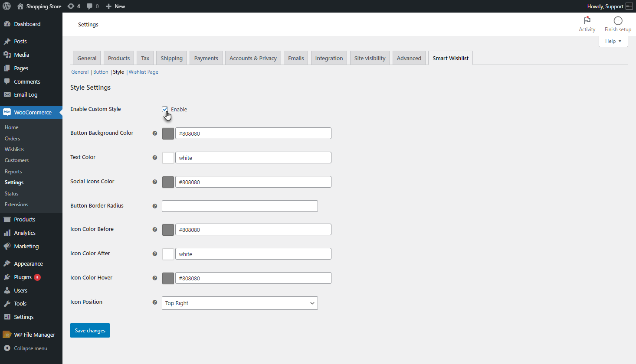Show help tip for Button Border Radius
This screenshot has height=364, width=636.
[x=154, y=206]
